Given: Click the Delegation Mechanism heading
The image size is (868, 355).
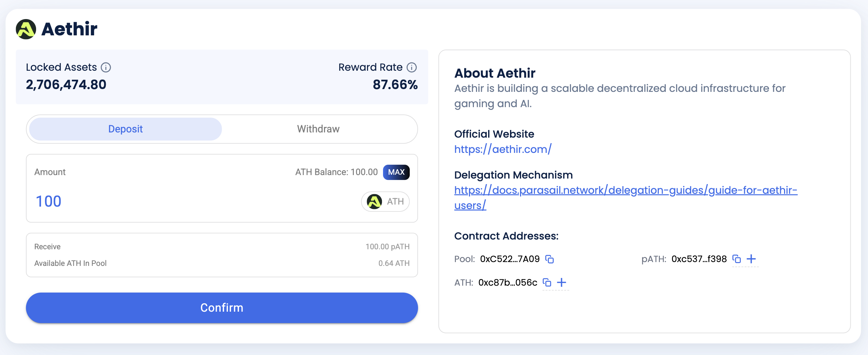Looking at the screenshot, I should pyautogui.click(x=513, y=175).
